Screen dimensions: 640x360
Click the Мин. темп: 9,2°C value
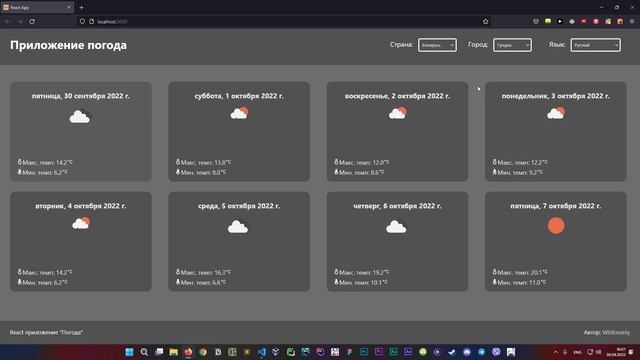[518, 172]
